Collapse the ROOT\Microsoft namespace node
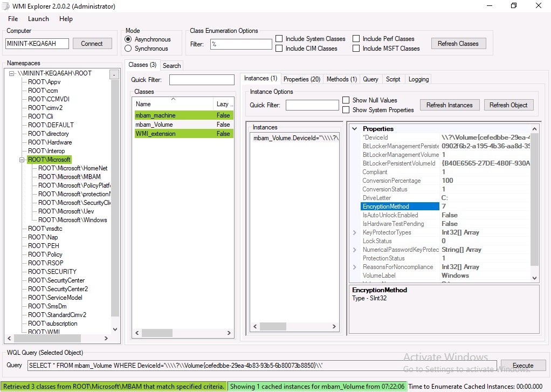The width and height of the screenshot is (551, 392). tap(22, 160)
